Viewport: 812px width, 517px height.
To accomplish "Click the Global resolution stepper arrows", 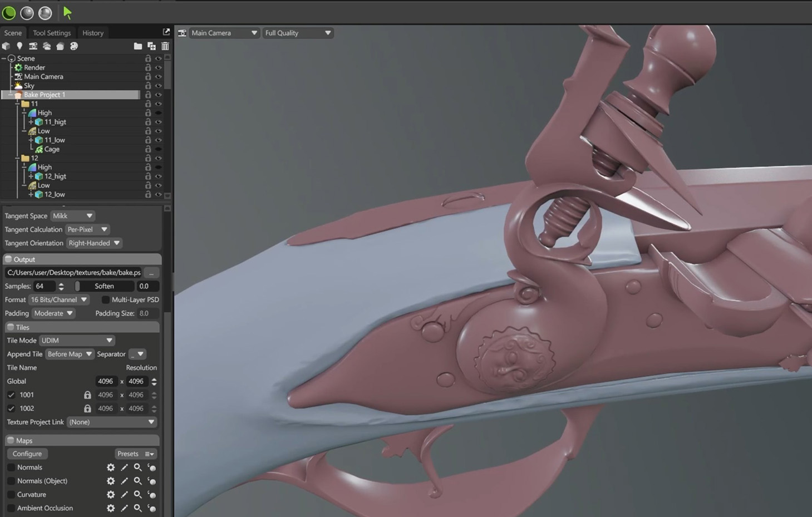I will (x=154, y=381).
